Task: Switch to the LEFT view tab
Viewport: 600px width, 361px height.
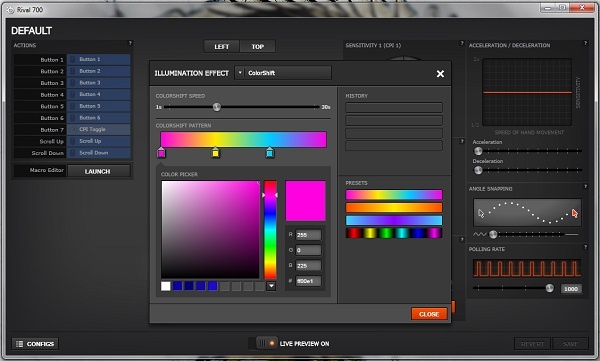Action: (x=222, y=46)
